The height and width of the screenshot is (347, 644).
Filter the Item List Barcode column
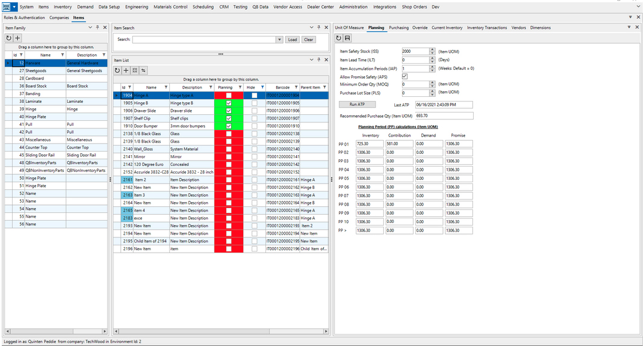[x=296, y=87]
